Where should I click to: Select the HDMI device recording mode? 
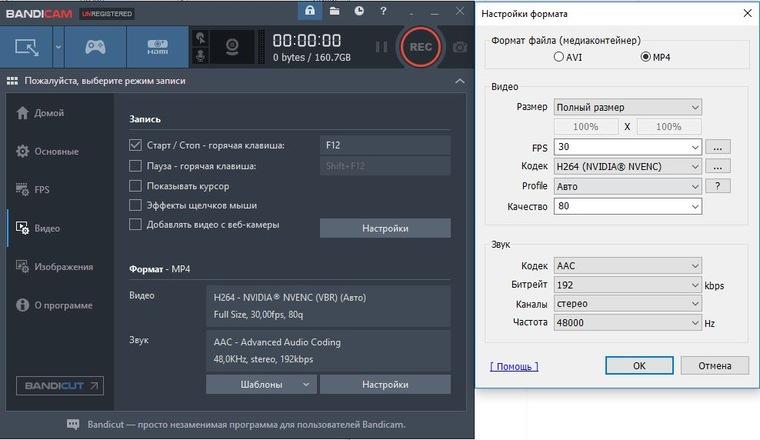pos(158,47)
